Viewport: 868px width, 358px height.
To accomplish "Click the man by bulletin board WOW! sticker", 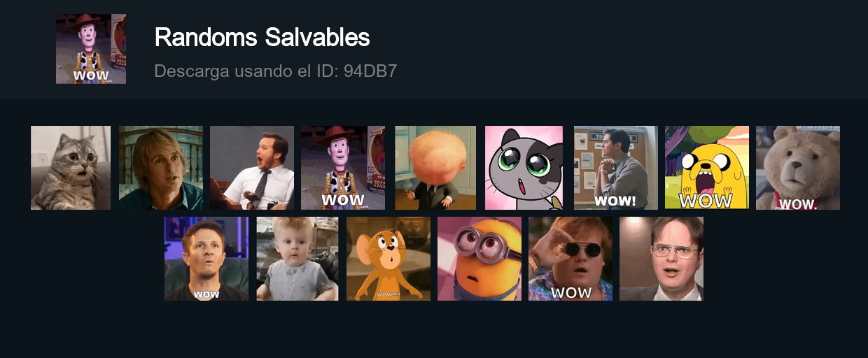I will 616,168.
